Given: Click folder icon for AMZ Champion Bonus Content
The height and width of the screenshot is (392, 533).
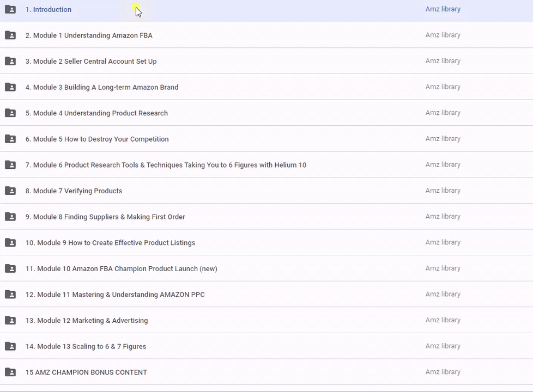Looking at the screenshot, I should coord(10,372).
